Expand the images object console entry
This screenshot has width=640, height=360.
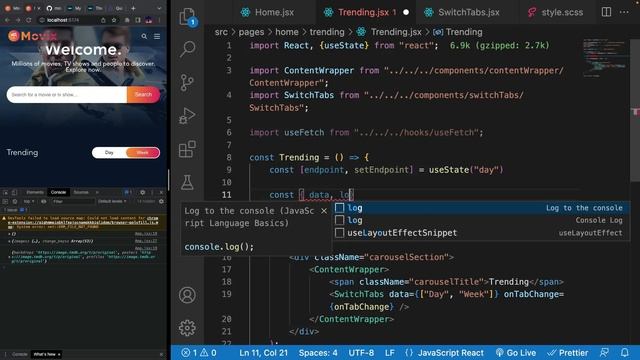[9, 241]
